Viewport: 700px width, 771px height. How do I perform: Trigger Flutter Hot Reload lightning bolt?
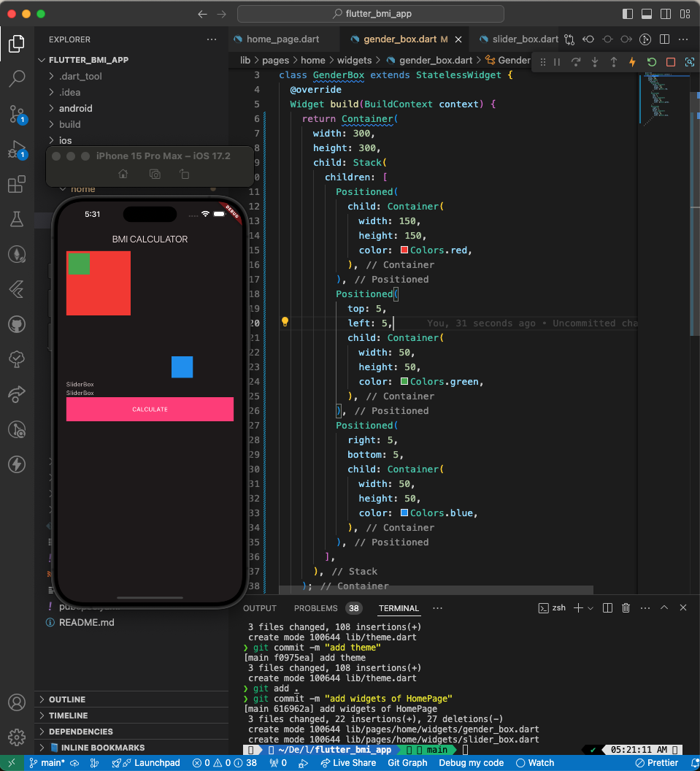(632, 62)
